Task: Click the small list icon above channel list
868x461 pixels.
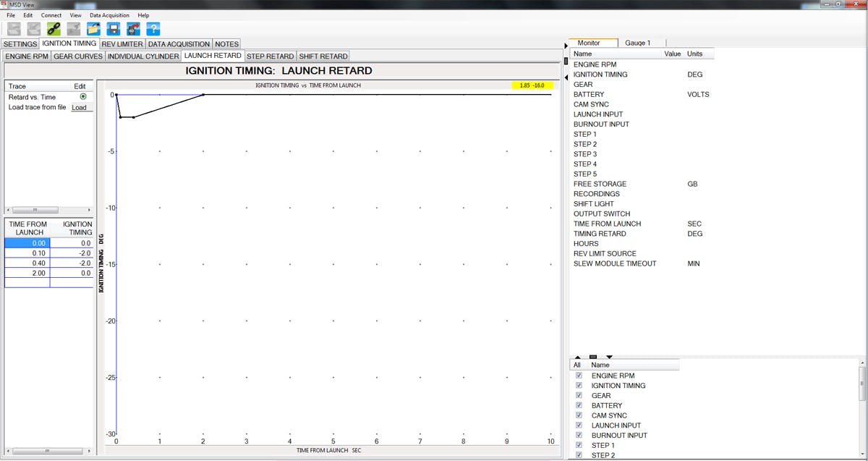Action: point(593,357)
